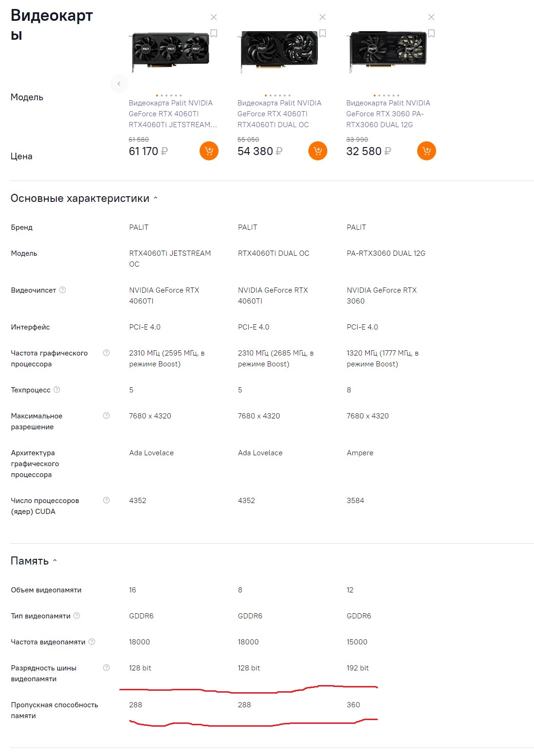Bookmark the RTX3060 DUAL 12G card

(x=431, y=34)
